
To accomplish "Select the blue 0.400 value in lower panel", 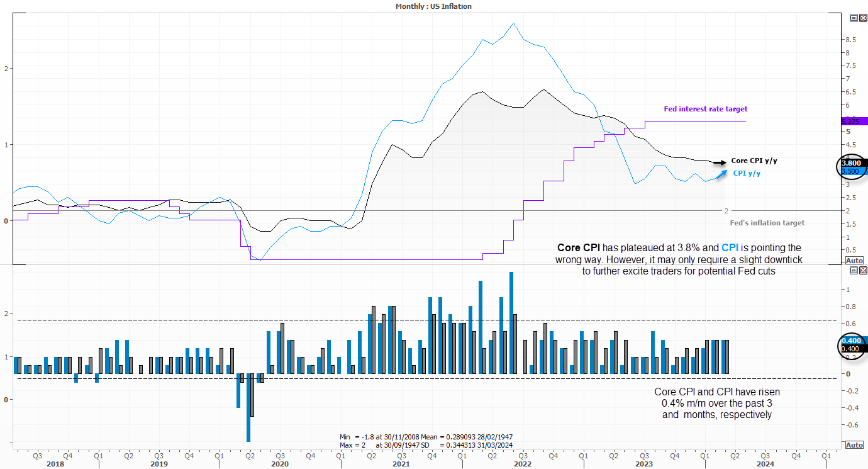I will coord(854,341).
